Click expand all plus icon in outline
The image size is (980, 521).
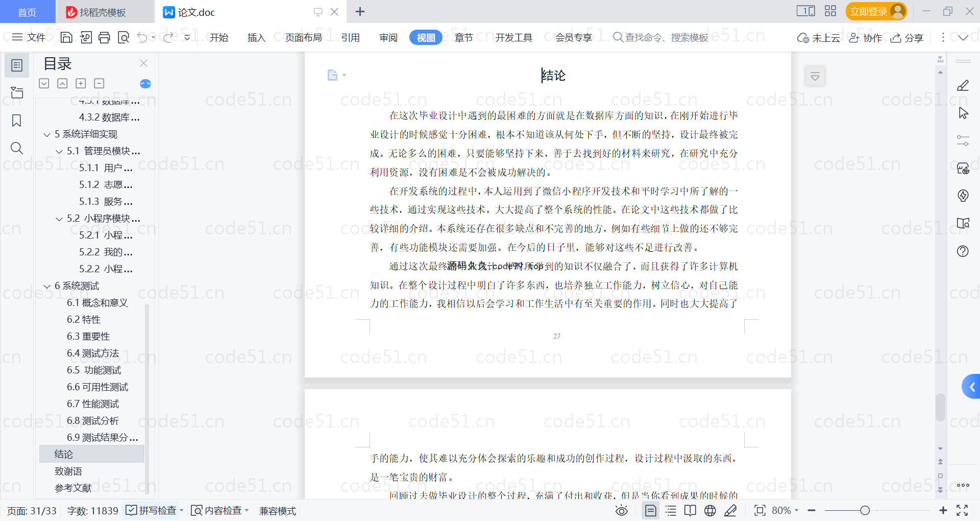pos(81,83)
